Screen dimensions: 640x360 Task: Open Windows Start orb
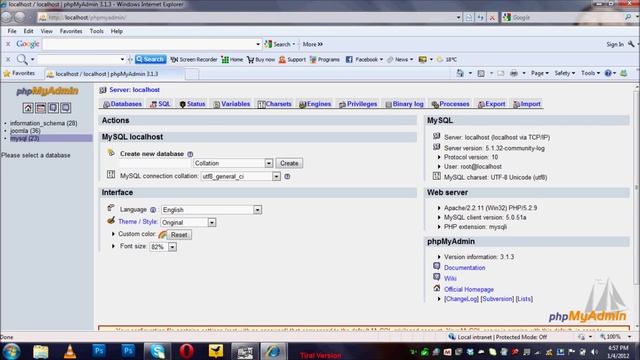(x=11, y=351)
